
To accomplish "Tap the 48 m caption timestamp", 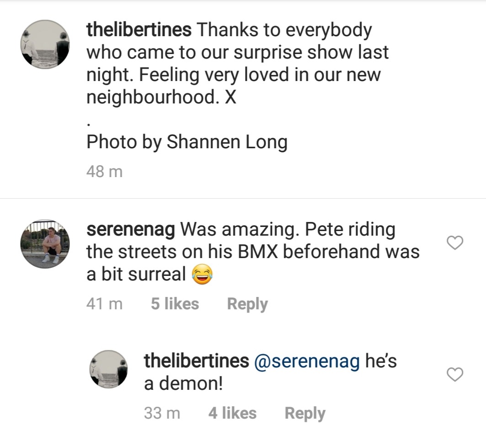I will (105, 172).
